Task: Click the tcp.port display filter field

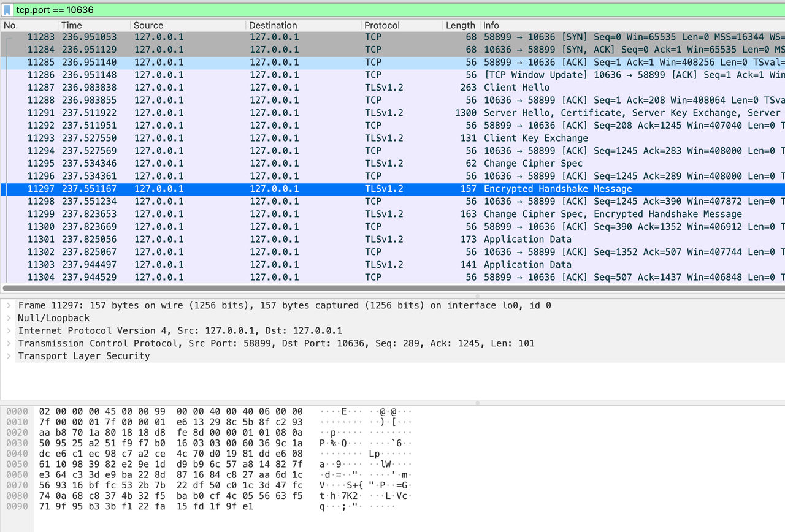Action: tap(392, 10)
